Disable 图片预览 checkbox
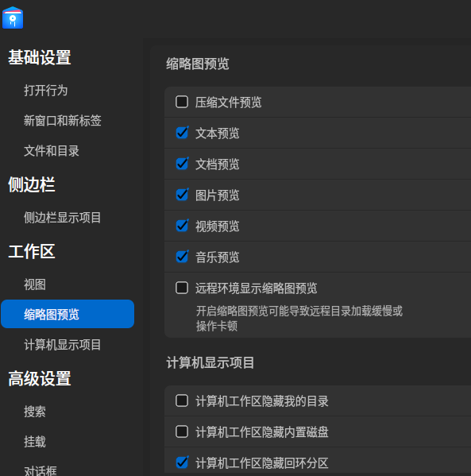The width and height of the screenshot is (471, 476). 182,195
